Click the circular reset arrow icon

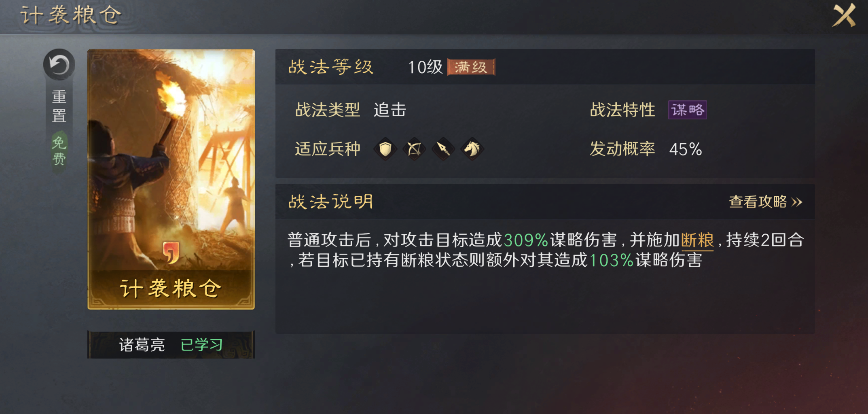pyautogui.click(x=59, y=65)
